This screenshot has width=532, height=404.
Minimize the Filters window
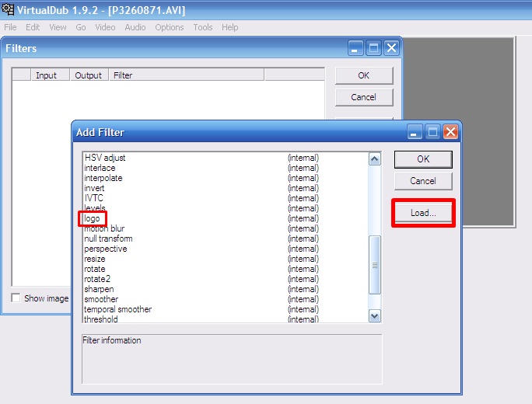coord(355,48)
